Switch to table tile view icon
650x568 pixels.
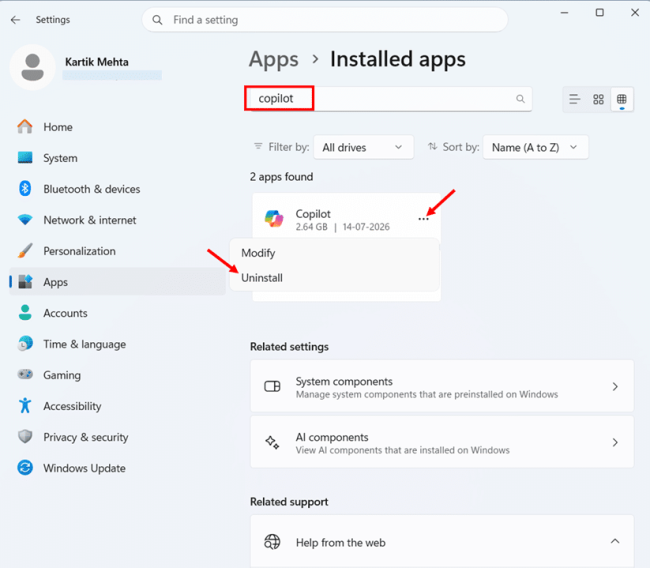tap(622, 99)
